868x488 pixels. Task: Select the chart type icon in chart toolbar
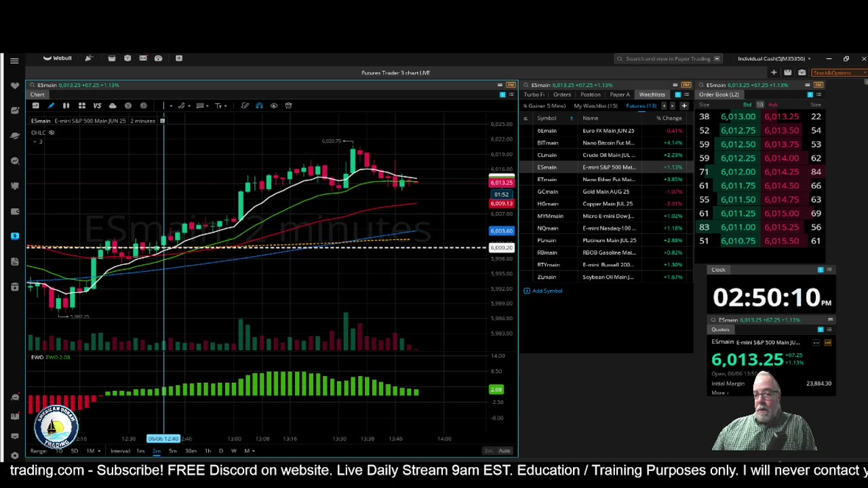tap(35, 106)
